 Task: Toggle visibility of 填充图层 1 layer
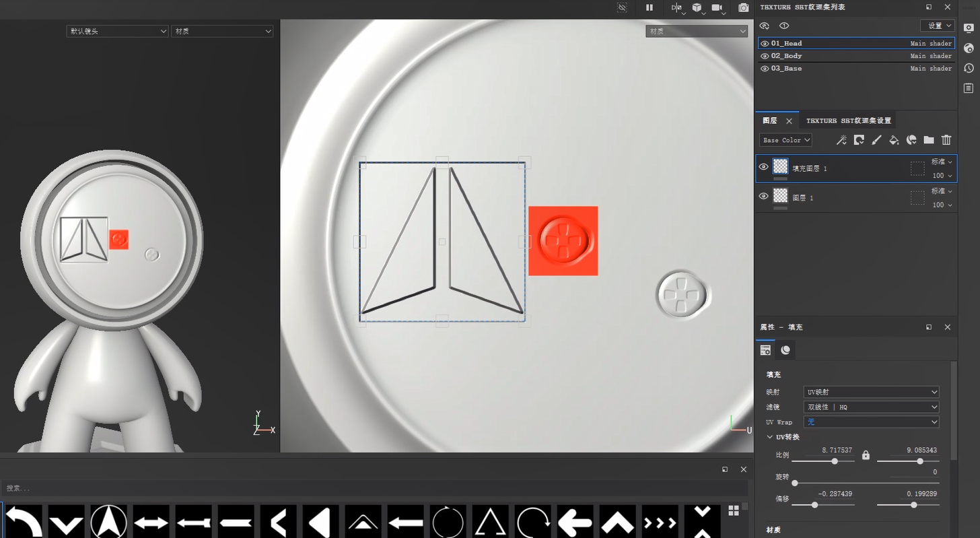tap(763, 167)
